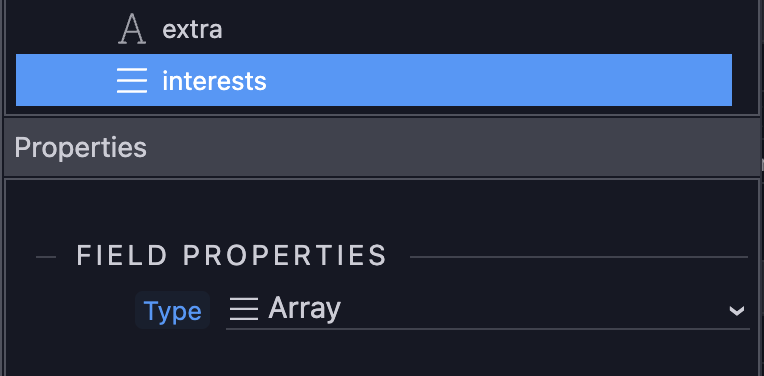Click the array icon beside interests
Image resolution: width=764 pixels, height=376 pixels.
[x=132, y=80]
